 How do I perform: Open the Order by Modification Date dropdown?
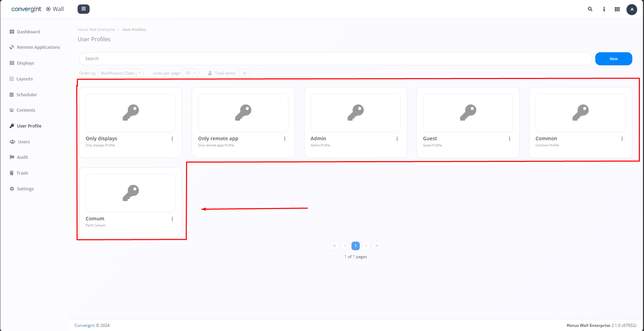tap(120, 73)
